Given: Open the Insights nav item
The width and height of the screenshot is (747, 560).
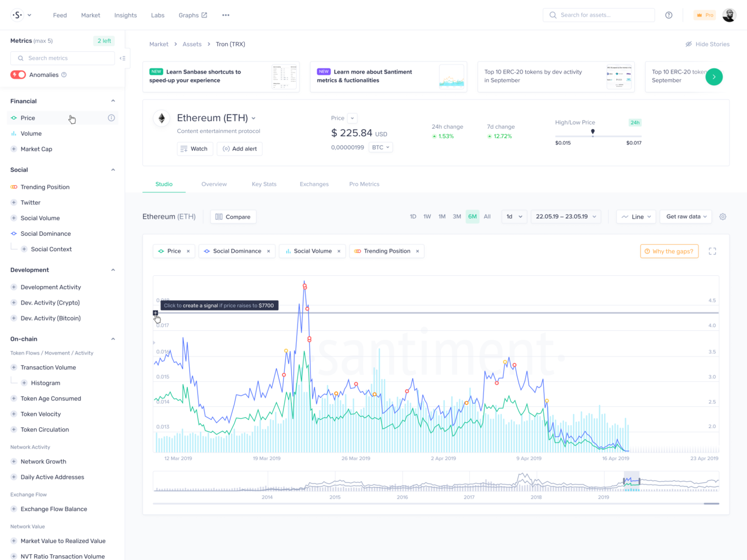Looking at the screenshot, I should pos(126,15).
